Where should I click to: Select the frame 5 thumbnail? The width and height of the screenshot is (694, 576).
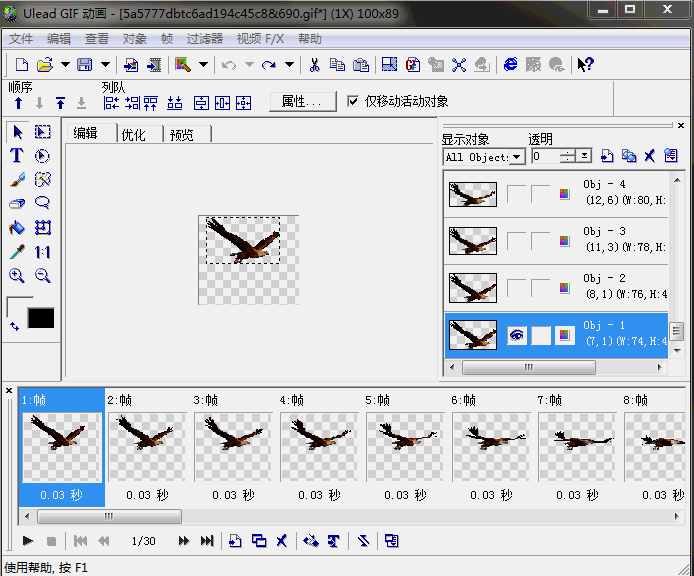coord(405,447)
